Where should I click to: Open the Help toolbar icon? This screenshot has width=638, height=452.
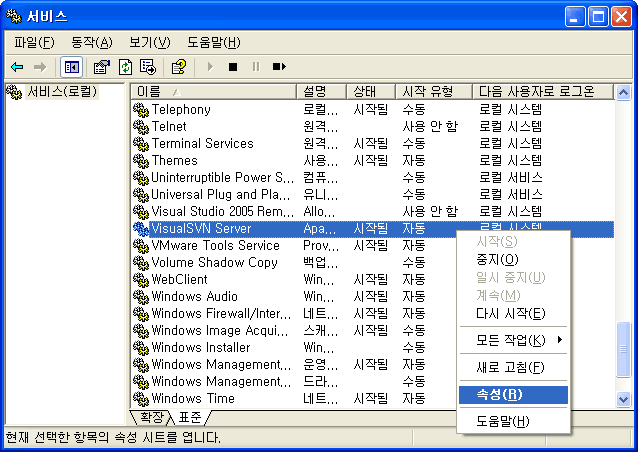pyautogui.click(x=178, y=67)
